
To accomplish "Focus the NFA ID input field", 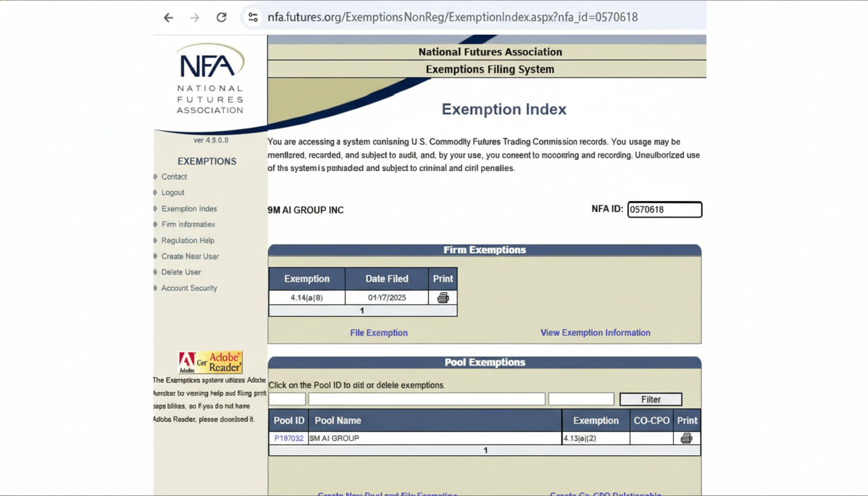I will (x=665, y=209).
